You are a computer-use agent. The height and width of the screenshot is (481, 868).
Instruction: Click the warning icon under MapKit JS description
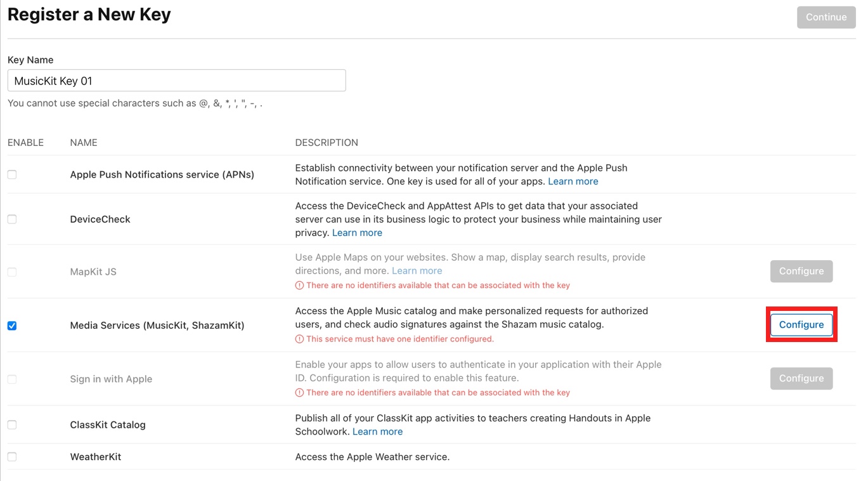(x=299, y=286)
